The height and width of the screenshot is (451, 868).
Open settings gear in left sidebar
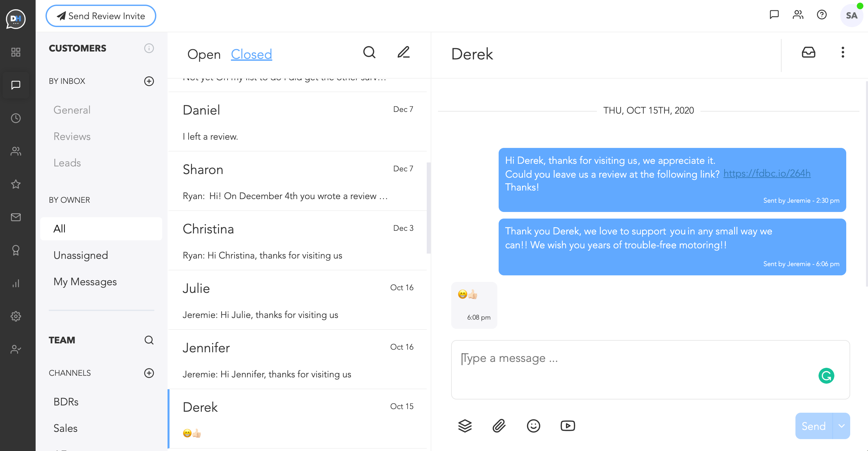click(x=16, y=316)
